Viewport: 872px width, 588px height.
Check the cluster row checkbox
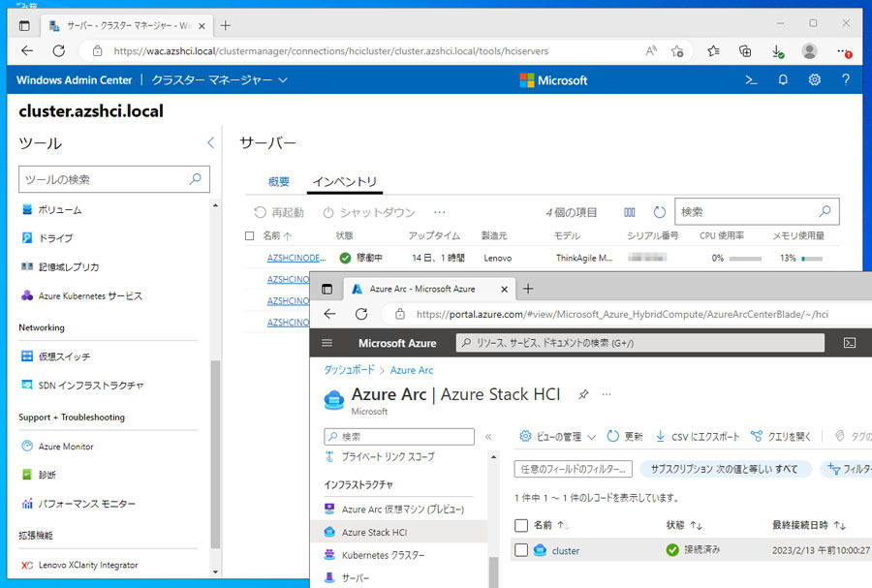521,550
